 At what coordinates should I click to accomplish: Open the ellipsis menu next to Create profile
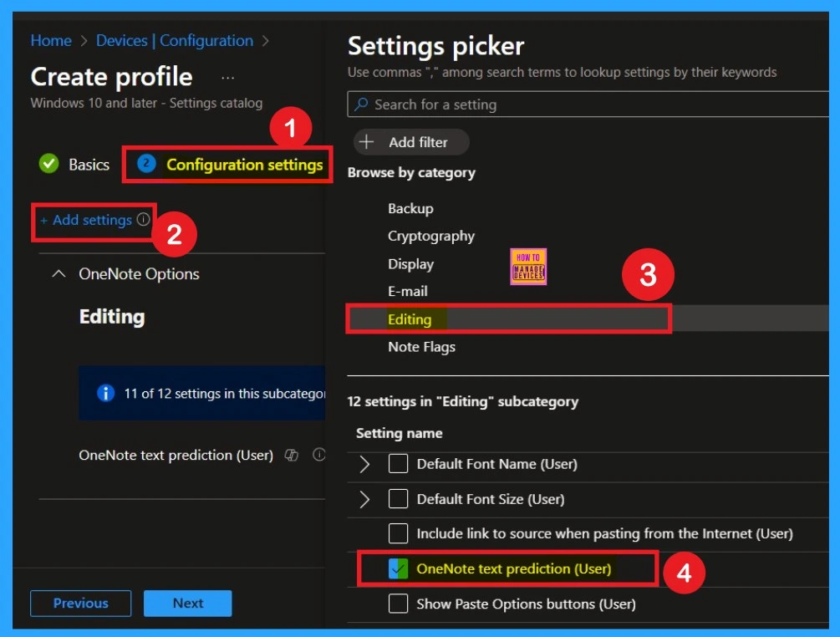(227, 79)
